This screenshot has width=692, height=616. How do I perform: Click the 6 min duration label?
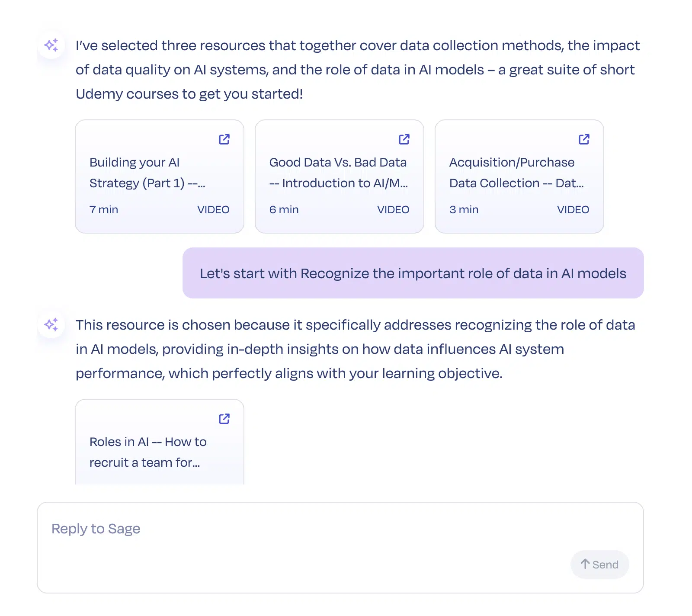point(284,209)
